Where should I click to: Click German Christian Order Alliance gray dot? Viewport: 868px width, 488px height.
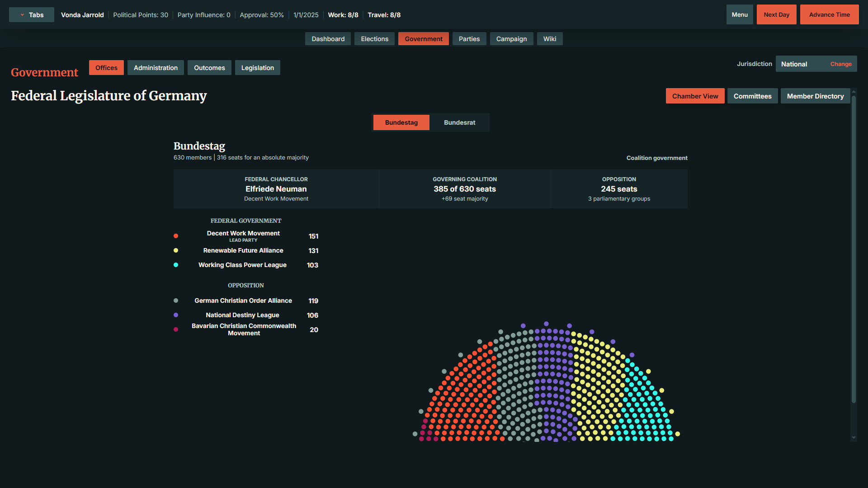[176, 300]
